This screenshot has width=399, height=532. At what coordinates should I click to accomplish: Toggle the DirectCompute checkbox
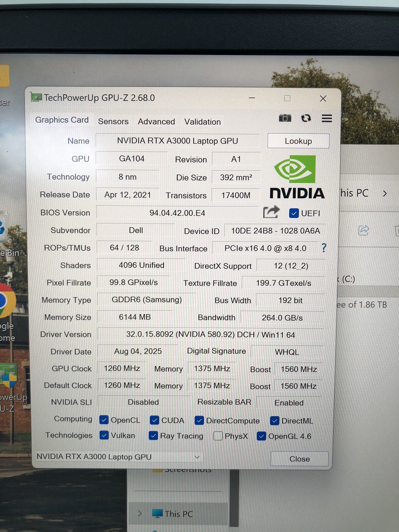tap(199, 421)
